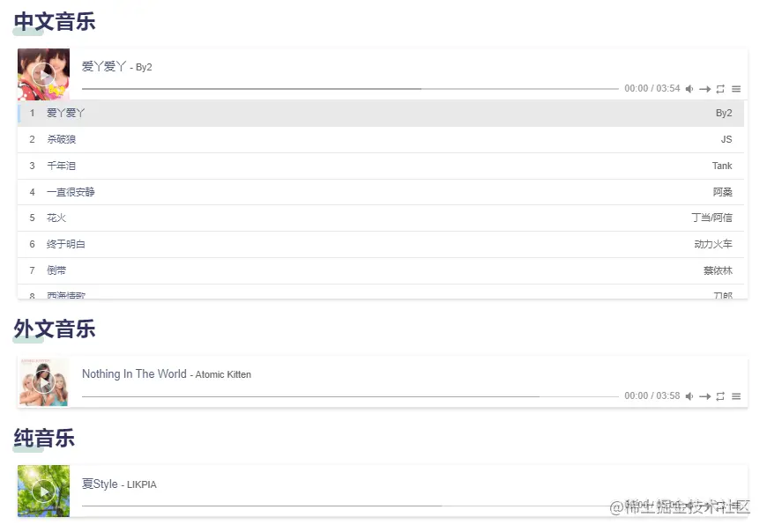Seek on the 夏Style progress bar
This screenshot has height=532, width=767.
click(350, 506)
